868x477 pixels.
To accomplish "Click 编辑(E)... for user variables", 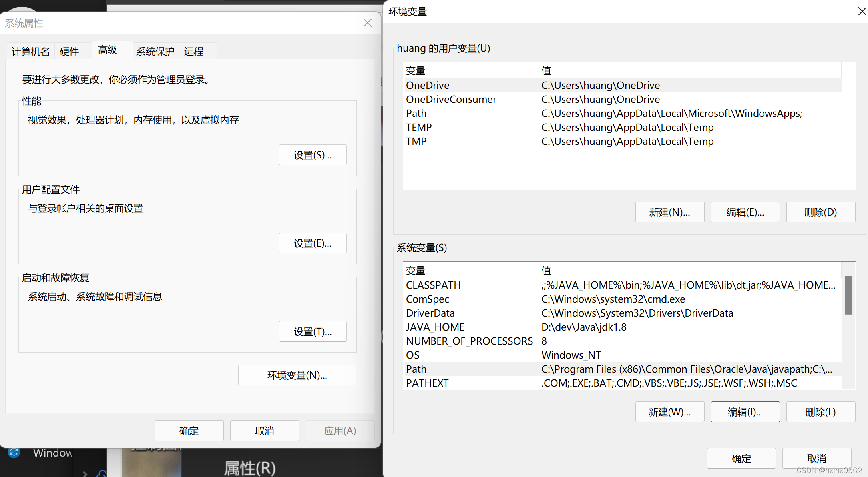I will pyautogui.click(x=745, y=212).
